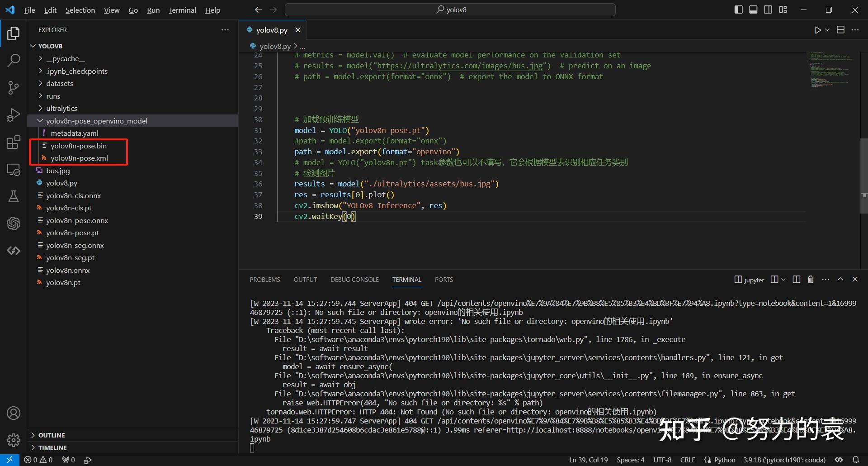Open Source Control view

point(14,88)
